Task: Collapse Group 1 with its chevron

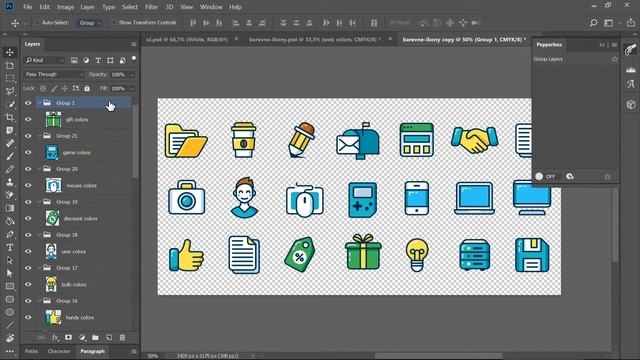Action: tap(39, 103)
